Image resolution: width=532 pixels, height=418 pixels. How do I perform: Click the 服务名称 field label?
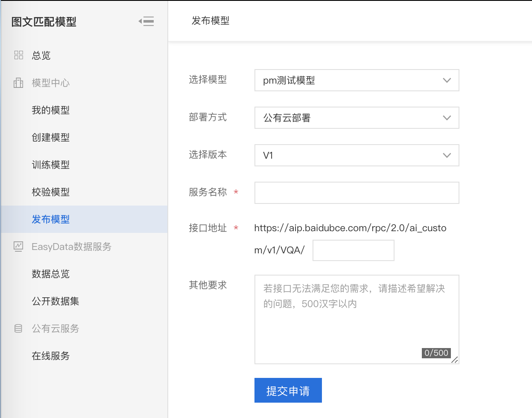(x=208, y=192)
